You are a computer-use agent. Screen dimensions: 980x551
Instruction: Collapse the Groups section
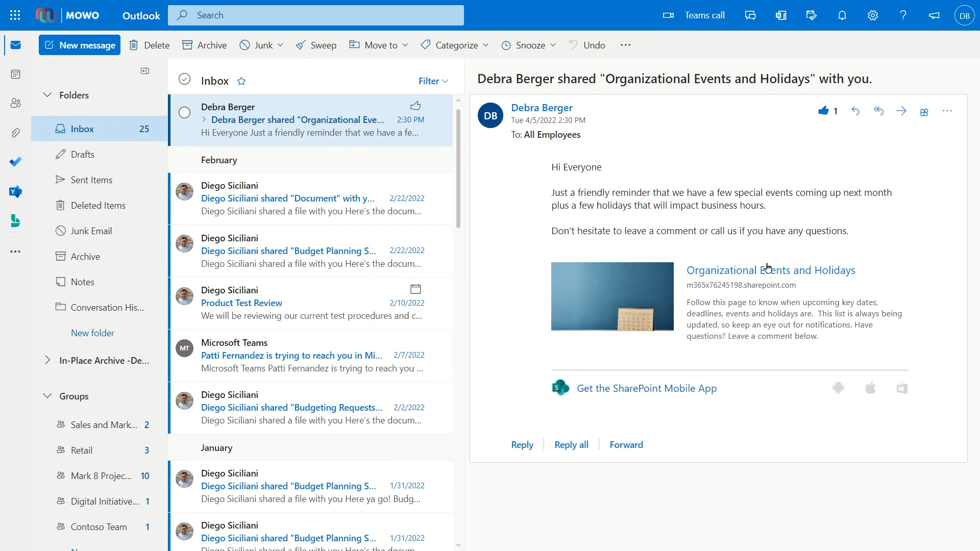pos(47,396)
